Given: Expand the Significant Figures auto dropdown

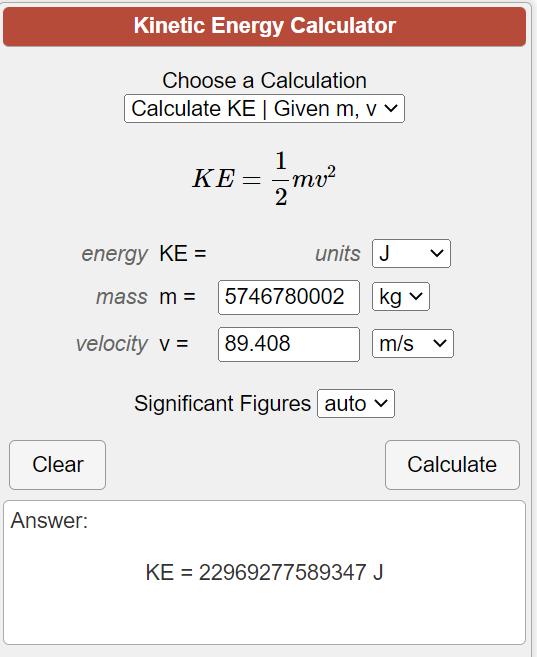Looking at the screenshot, I should [356, 404].
